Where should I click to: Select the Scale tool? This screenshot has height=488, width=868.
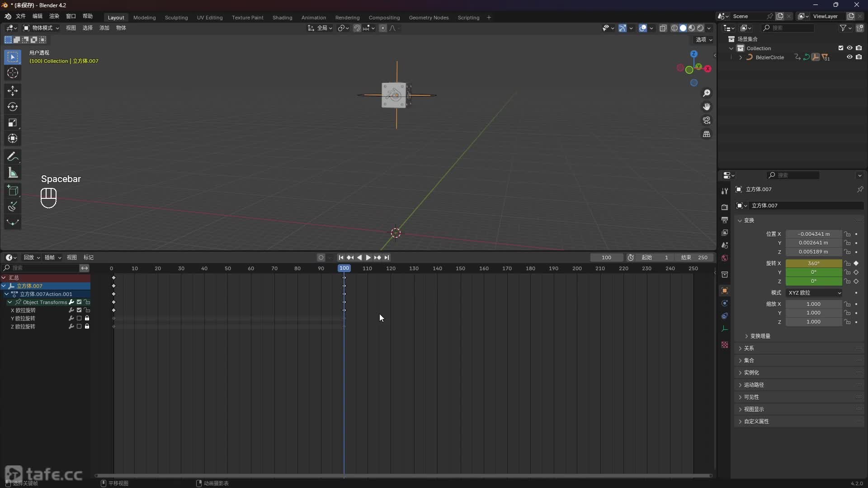[x=13, y=122]
